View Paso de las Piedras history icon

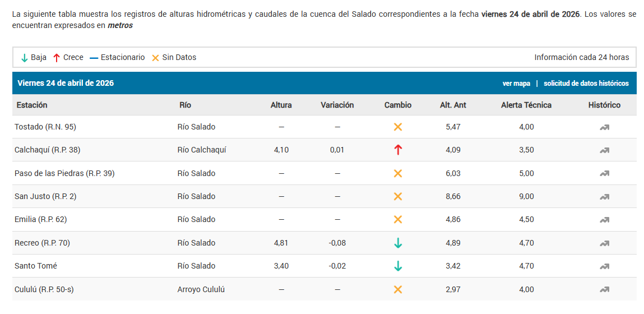click(604, 174)
